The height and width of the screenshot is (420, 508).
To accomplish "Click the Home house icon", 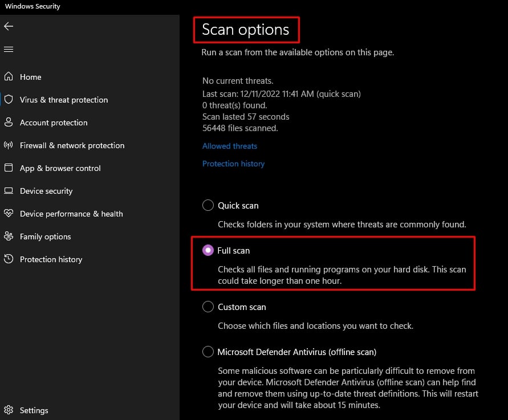I will 9,77.
